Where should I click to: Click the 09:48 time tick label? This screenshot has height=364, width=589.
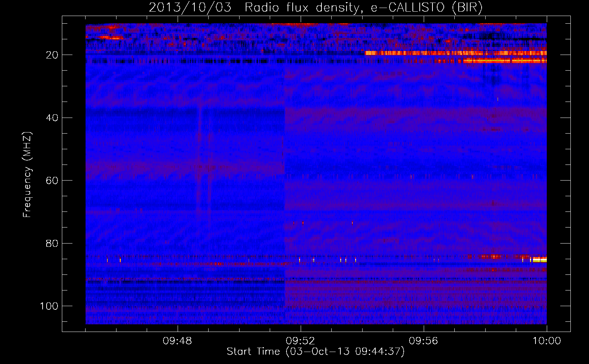177,341
